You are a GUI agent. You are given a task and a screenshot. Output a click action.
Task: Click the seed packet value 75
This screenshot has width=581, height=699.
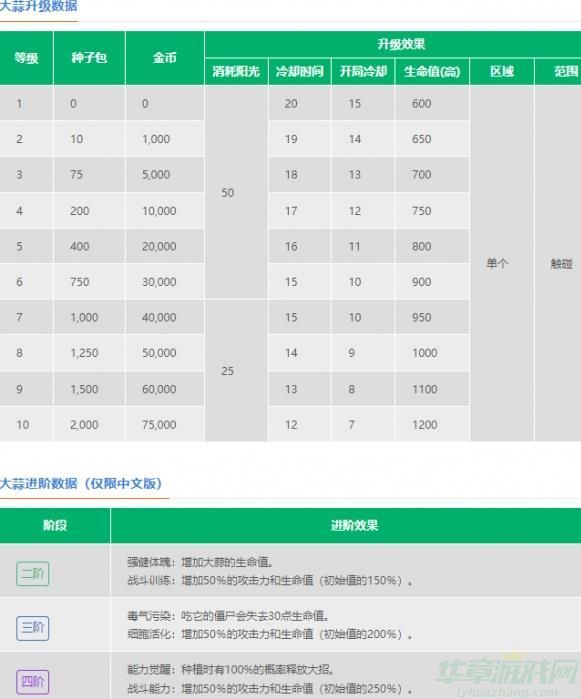76,174
